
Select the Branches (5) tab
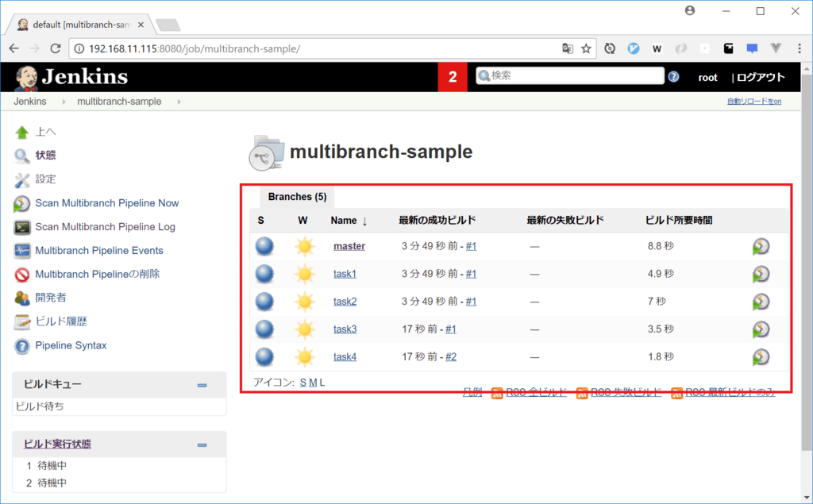click(x=297, y=197)
